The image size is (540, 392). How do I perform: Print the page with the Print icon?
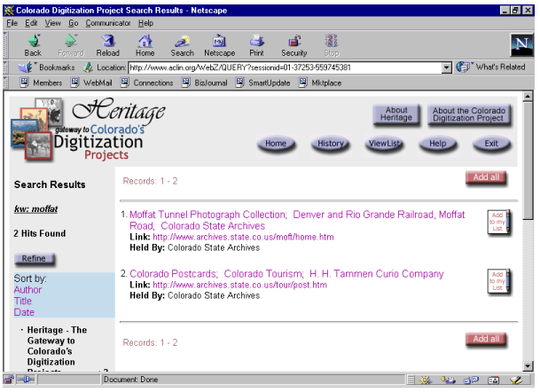click(x=256, y=44)
